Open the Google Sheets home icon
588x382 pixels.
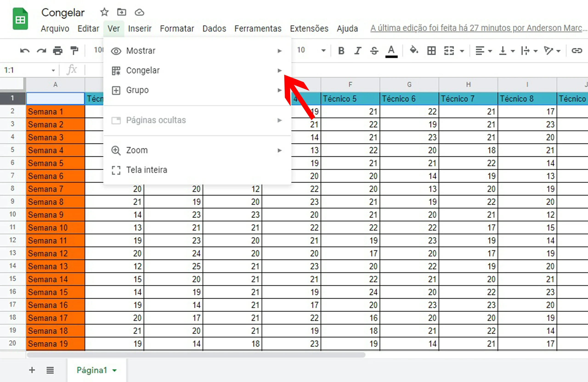pyautogui.click(x=20, y=19)
